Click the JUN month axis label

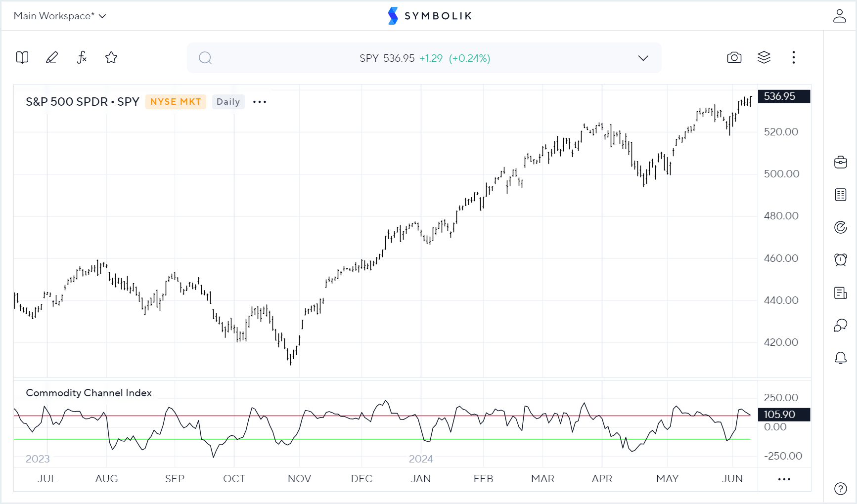pos(732,479)
